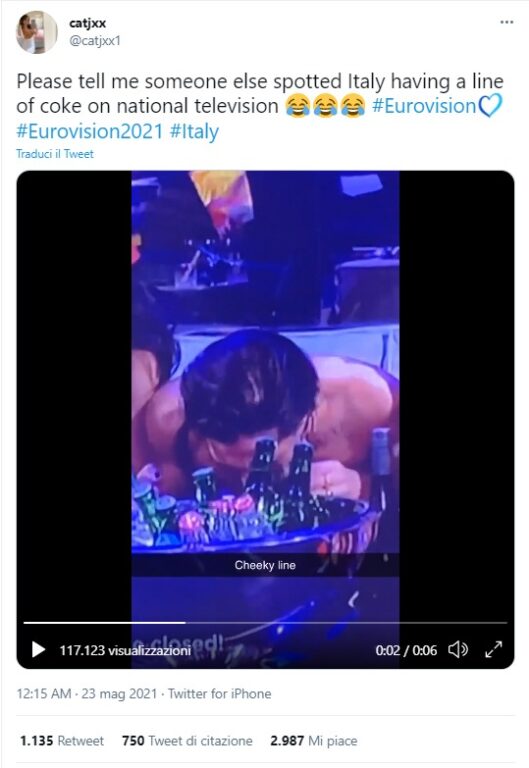
Task: View the 1.135 Retweet list
Action: [x=62, y=741]
